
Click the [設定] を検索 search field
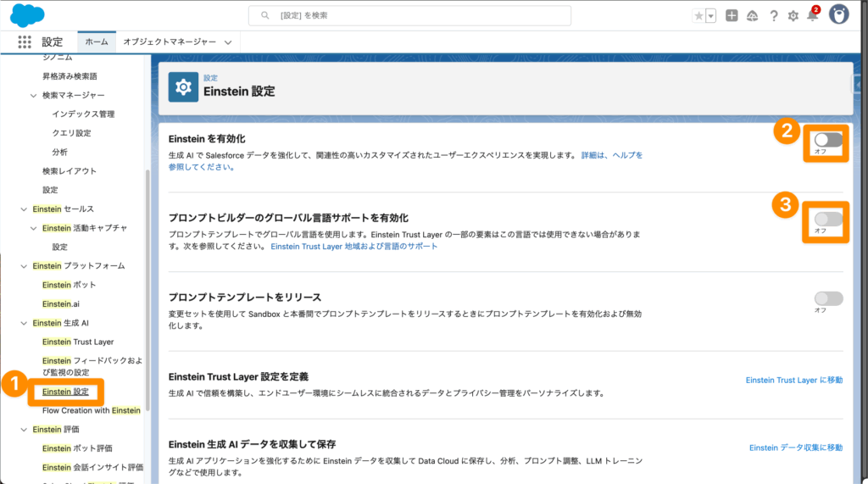pos(409,15)
